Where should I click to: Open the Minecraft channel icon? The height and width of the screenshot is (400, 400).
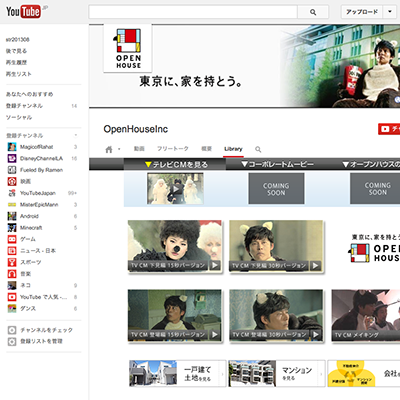[12, 228]
